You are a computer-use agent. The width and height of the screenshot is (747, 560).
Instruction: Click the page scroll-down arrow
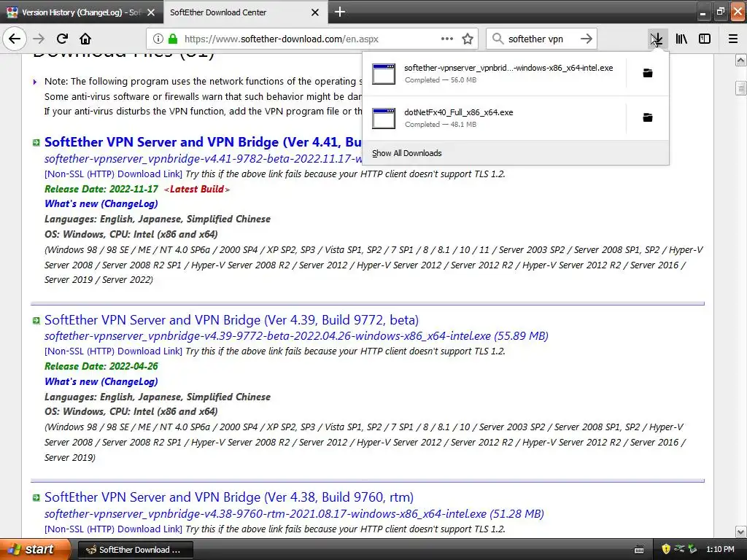[x=740, y=532]
